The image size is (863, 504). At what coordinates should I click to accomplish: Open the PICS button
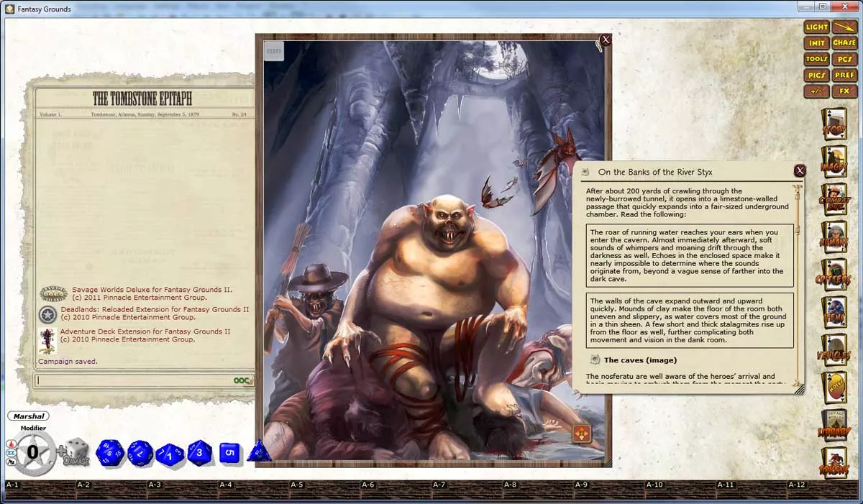point(817,75)
